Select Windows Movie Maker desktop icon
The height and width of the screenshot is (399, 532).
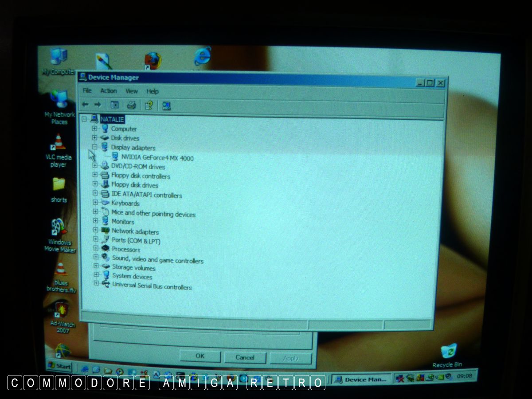point(58,228)
